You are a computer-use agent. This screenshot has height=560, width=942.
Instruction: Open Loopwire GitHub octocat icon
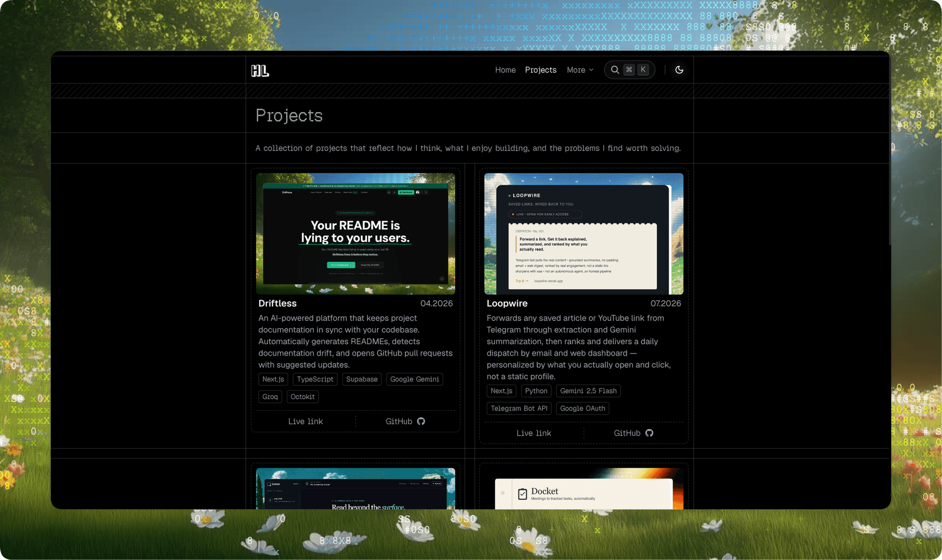pyautogui.click(x=649, y=433)
